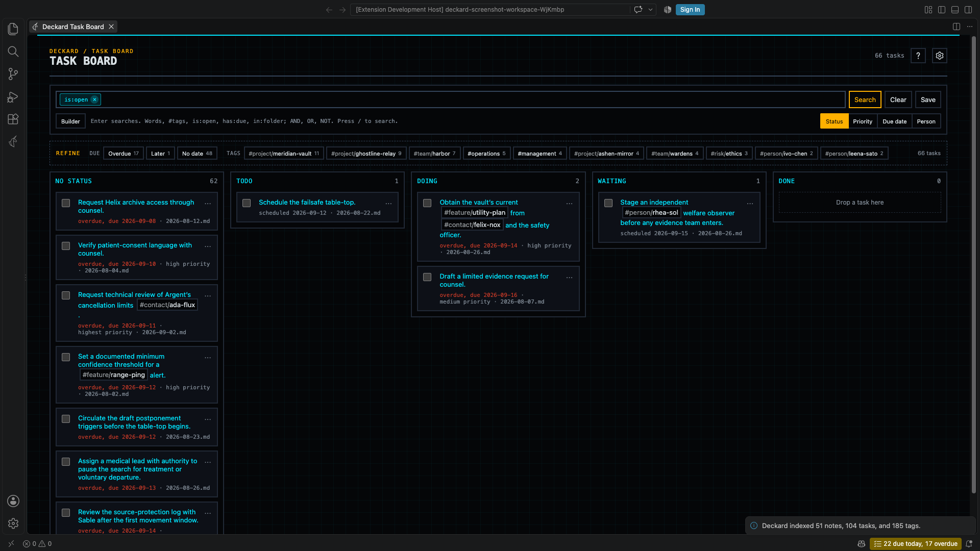Click the Clear button
Image resolution: width=980 pixels, height=551 pixels.
898,99
